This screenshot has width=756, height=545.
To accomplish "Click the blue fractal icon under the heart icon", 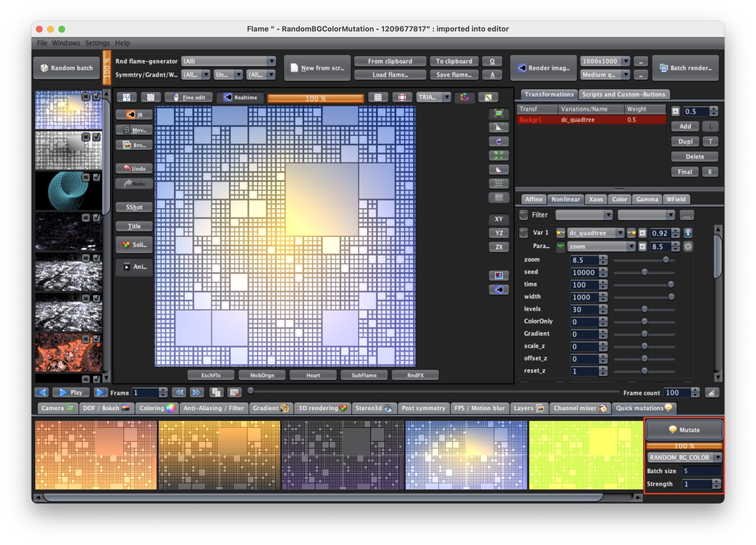I will click(x=499, y=290).
